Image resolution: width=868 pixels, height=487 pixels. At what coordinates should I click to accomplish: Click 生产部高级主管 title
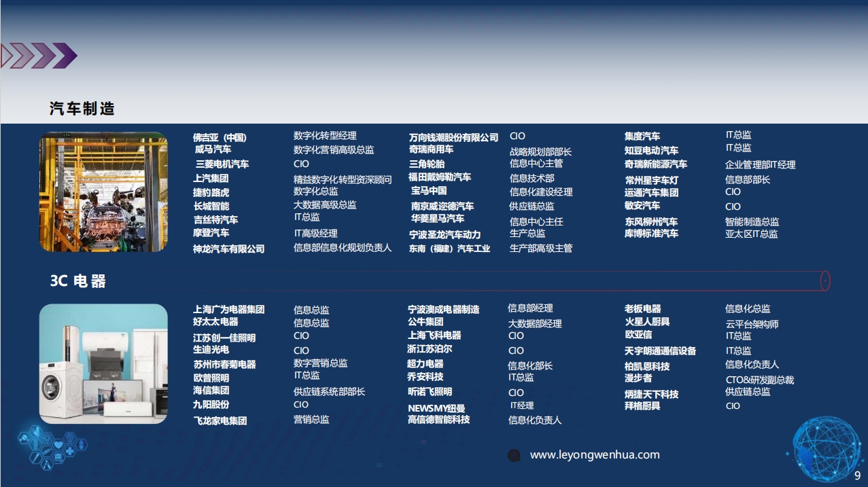tap(541, 249)
